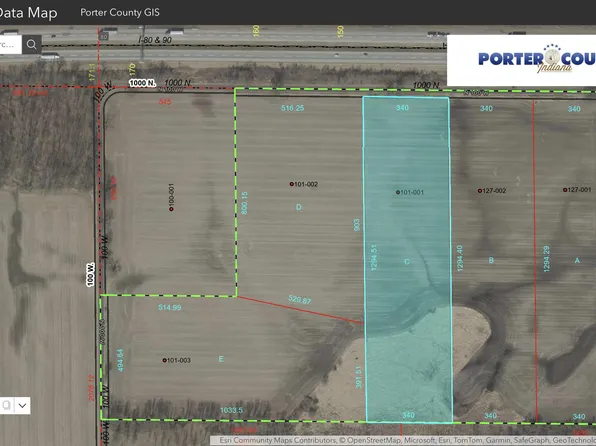Click the Data Map title in header

tap(29, 13)
